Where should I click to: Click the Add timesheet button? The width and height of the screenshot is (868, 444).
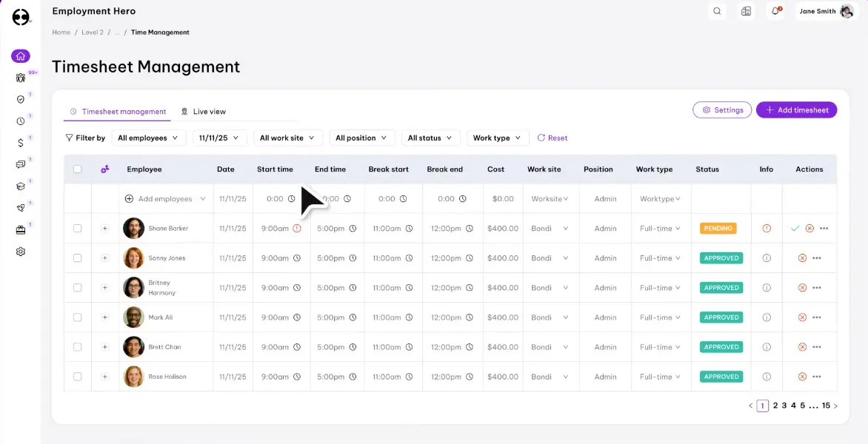click(796, 110)
